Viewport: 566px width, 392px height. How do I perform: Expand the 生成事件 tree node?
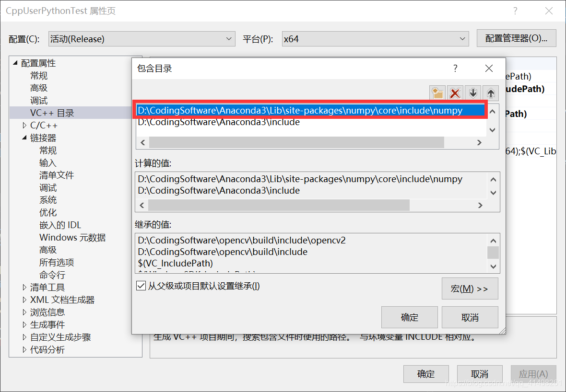click(x=24, y=324)
